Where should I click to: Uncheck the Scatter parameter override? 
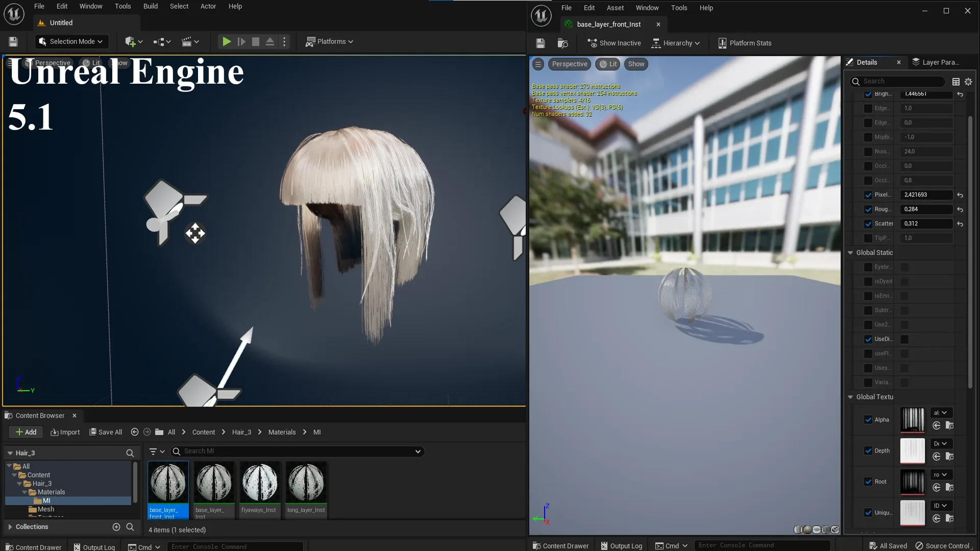(868, 224)
